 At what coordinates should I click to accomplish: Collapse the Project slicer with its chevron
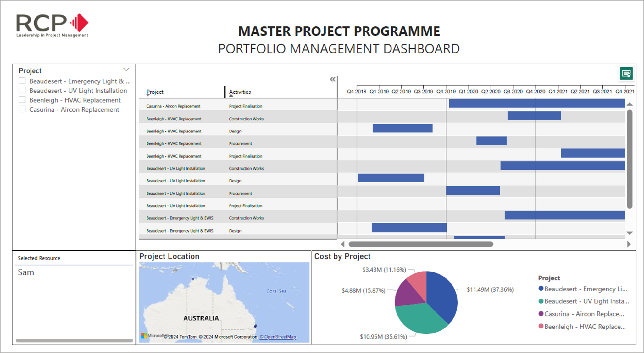coord(126,69)
